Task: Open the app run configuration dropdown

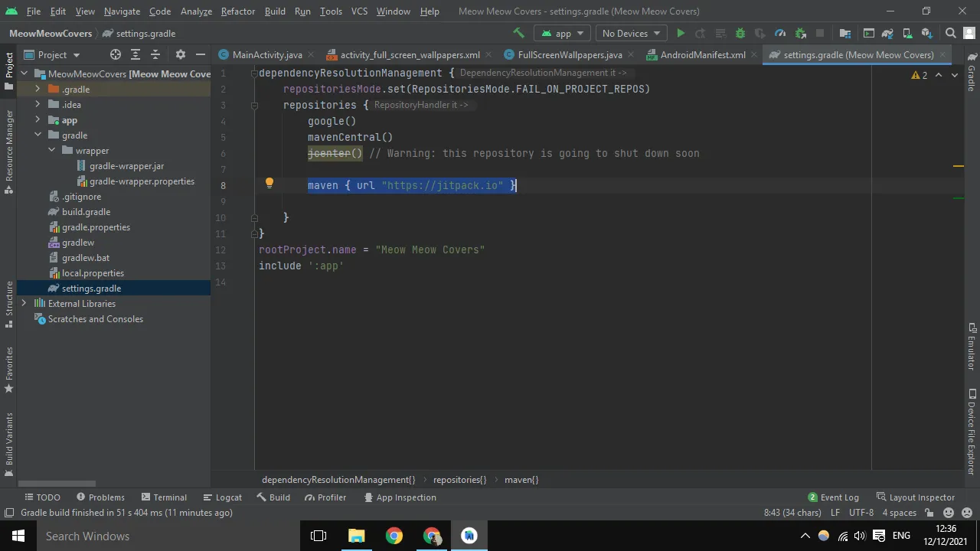Action: (563, 33)
